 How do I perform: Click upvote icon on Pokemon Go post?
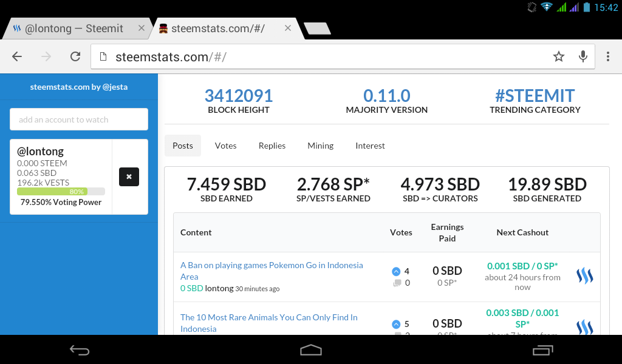[x=396, y=271]
